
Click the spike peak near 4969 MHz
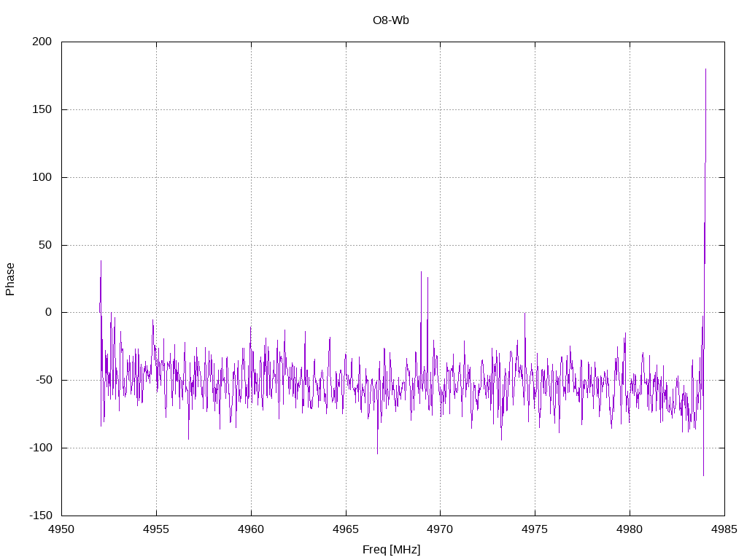coord(421,272)
